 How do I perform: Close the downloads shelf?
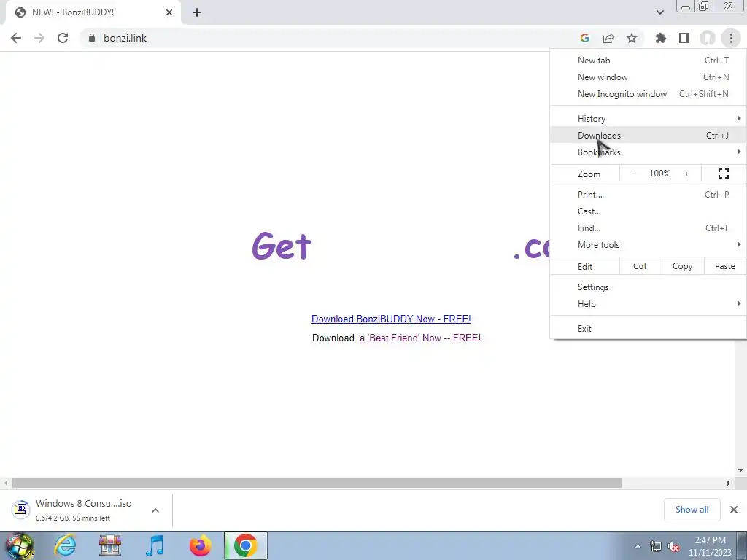(x=734, y=510)
